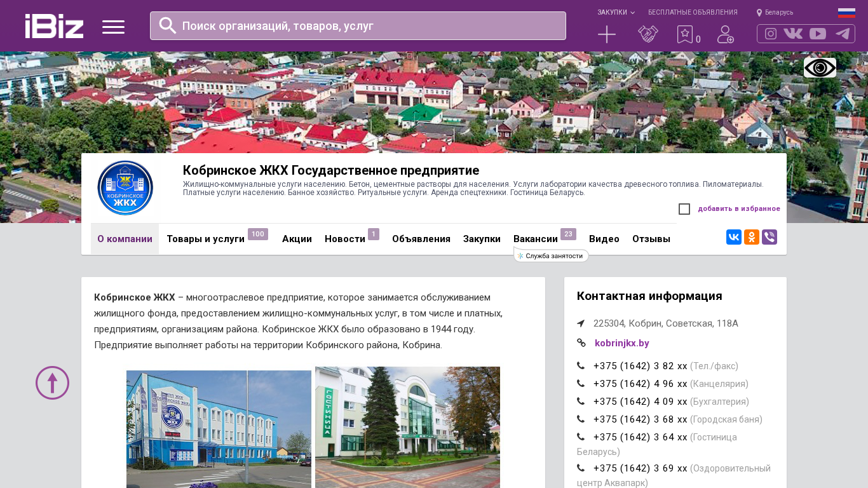Click the company title Кобринское ЖКХ Государственное предприятие

(x=331, y=170)
